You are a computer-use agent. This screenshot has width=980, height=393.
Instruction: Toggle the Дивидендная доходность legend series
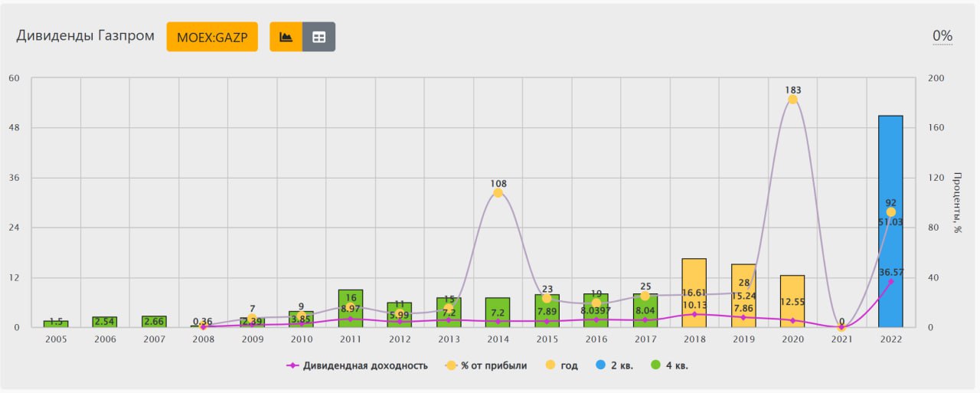[357, 365]
